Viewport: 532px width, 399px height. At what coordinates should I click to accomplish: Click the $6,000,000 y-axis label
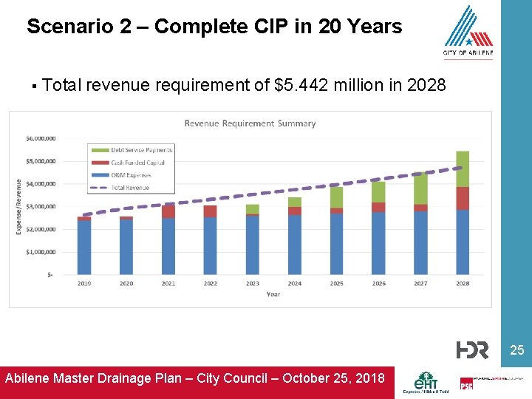tap(41, 138)
